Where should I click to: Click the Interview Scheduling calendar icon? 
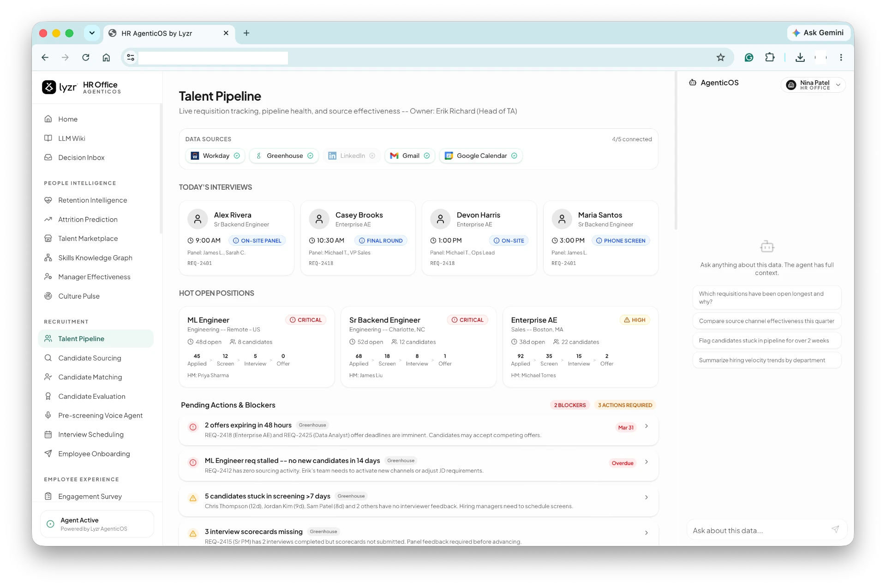pyautogui.click(x=48, y=435)
